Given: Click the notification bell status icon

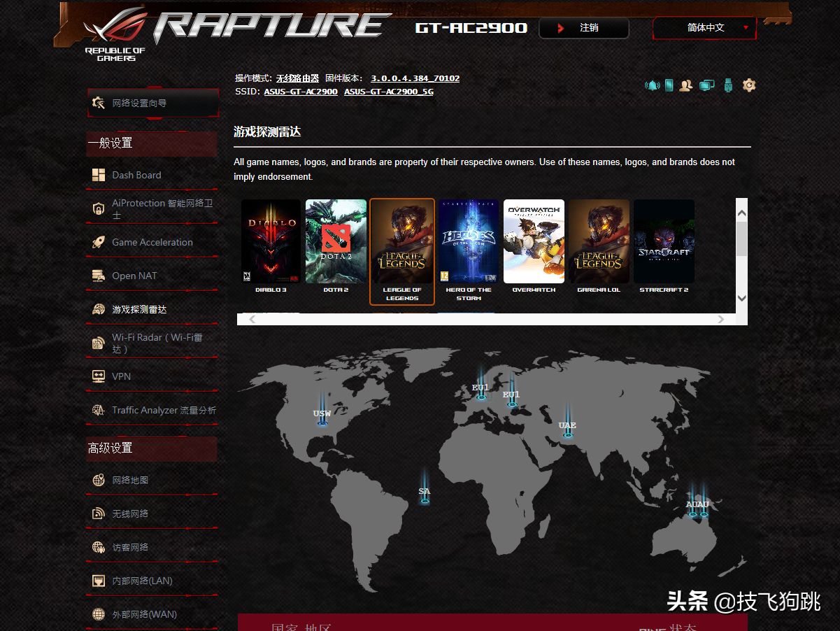Looking at the screenshot, I should coord(653,85).
